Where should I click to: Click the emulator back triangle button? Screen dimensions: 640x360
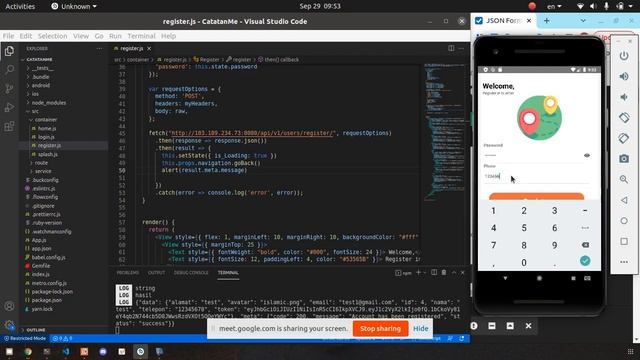click(624, 200)
